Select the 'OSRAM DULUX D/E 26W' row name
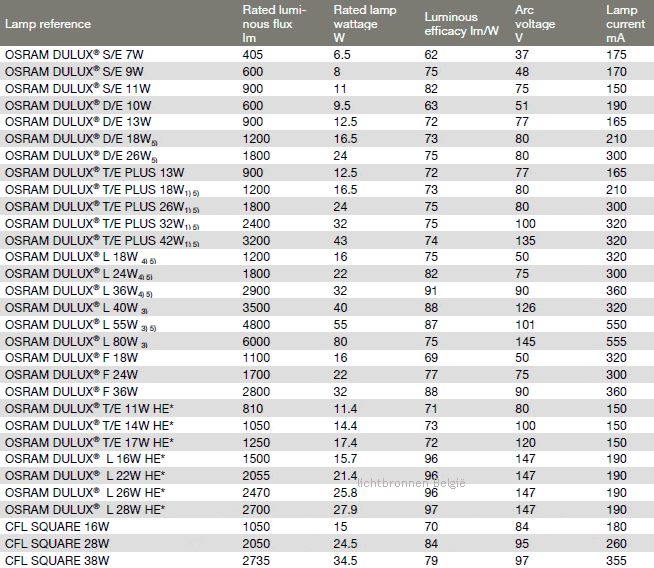This screenshot has width=654, height=568. (x=81, y=156)
